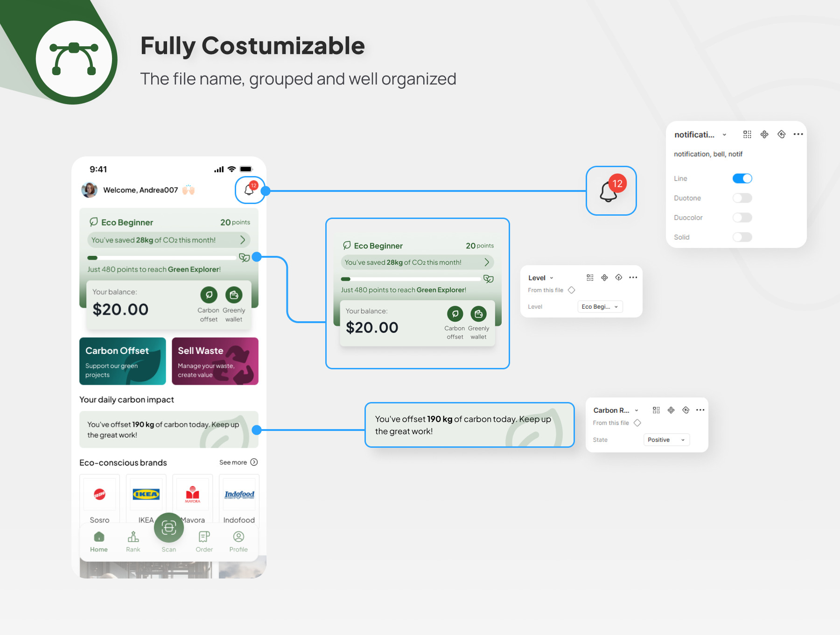Click See more for eco-conscious brands
Viewport: 840px width, 635px height.
[238, 462]
